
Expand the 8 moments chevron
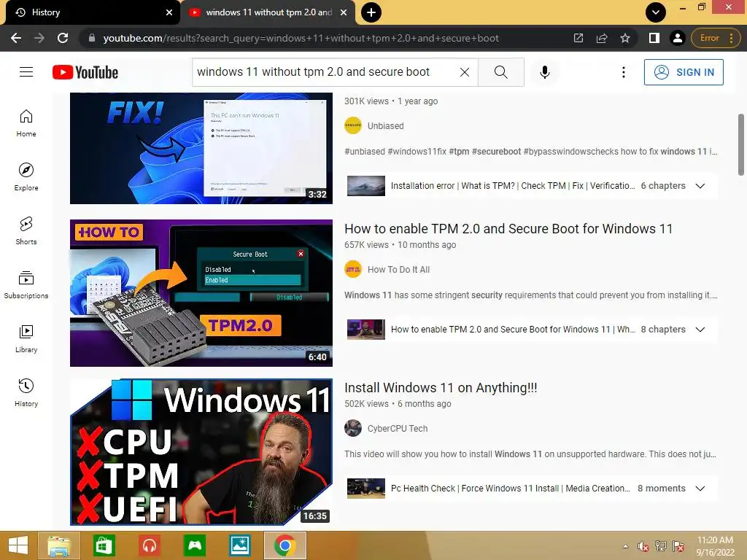pos(700,489)
